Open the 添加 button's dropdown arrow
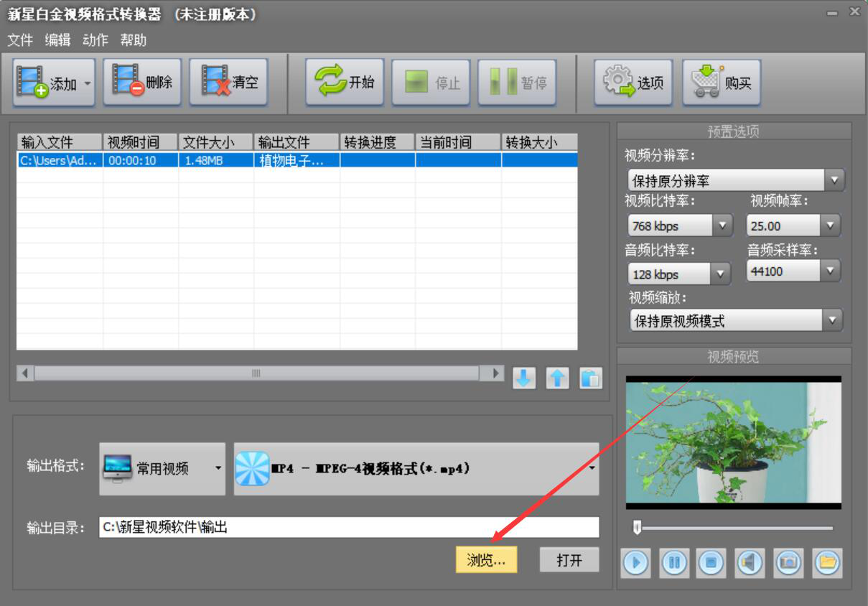 tap(88, 83)
